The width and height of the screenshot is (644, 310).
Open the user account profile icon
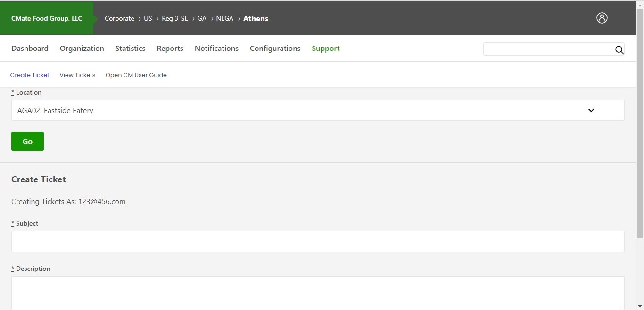click(602, 18)
